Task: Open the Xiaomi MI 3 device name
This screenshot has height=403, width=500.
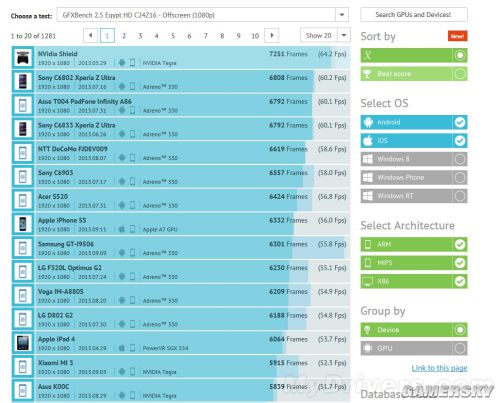Action: 55,363
